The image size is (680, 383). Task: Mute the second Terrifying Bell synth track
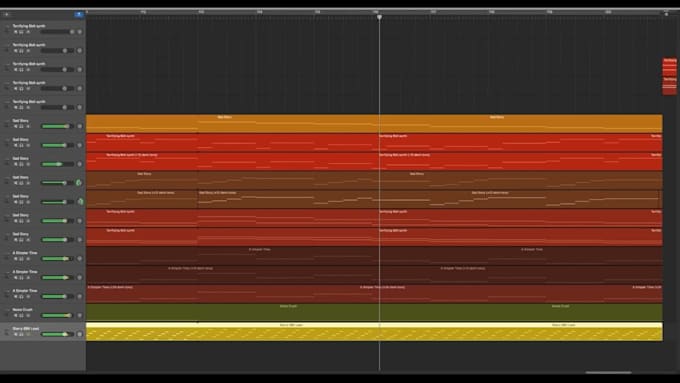[16, 51]
